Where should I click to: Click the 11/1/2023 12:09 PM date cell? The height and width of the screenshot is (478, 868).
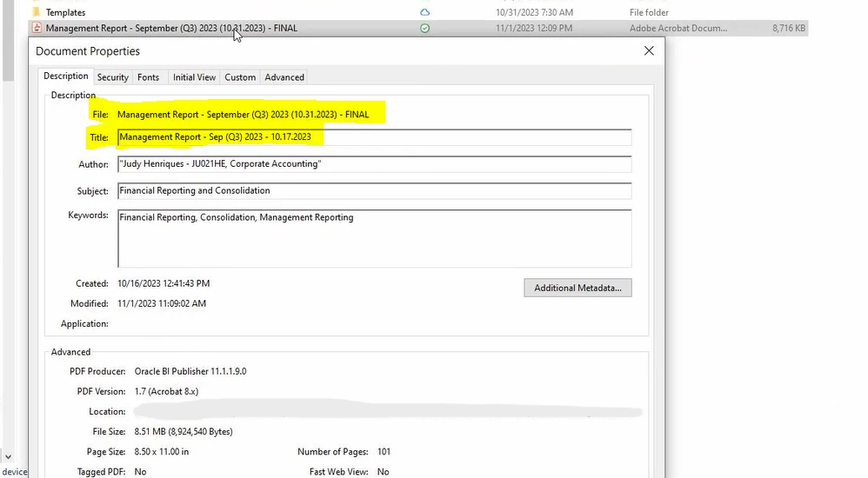[534, 28]
